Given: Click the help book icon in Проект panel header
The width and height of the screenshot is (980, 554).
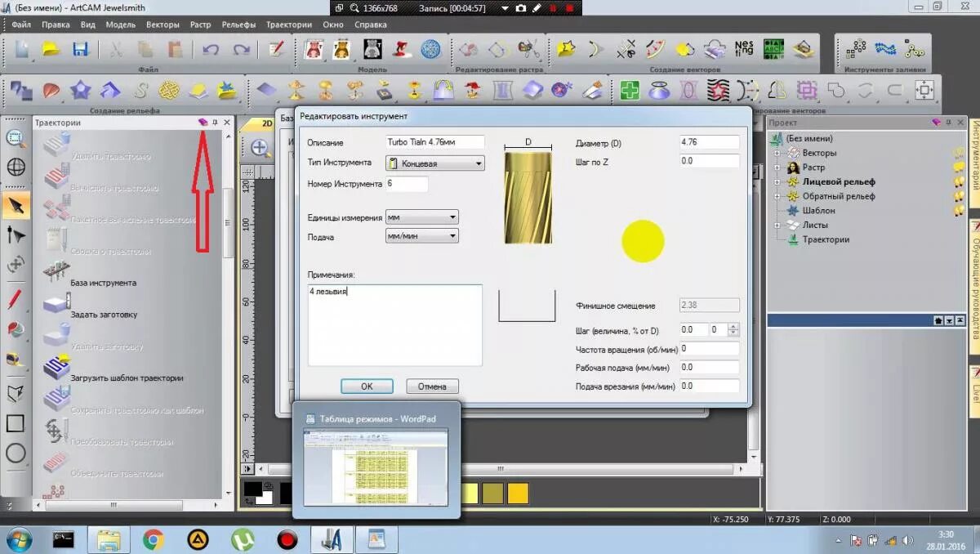Looking at the screenshot, I should [x=936, y=122].
